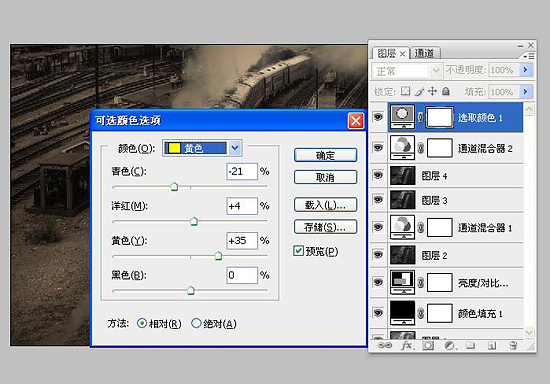This screenshot has width=550, height=384.
Task: Create a new layer group folder
Action: click(470, 346)
